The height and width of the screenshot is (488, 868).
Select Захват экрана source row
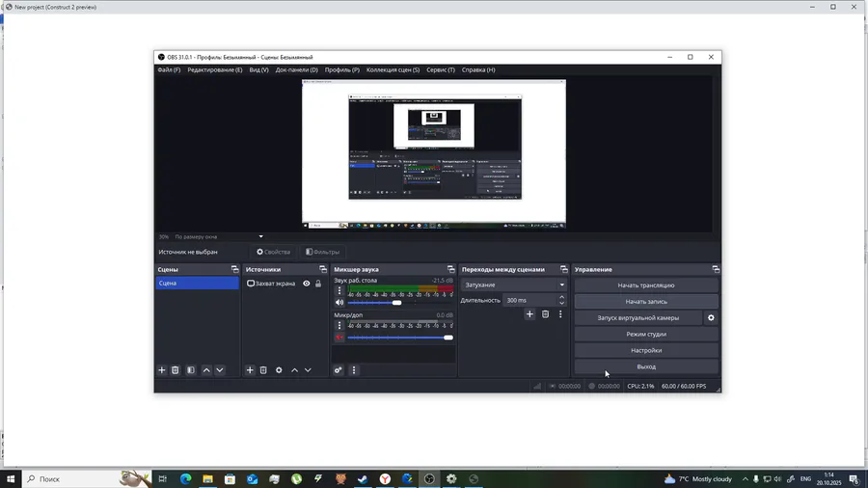[x=284, y=284]
